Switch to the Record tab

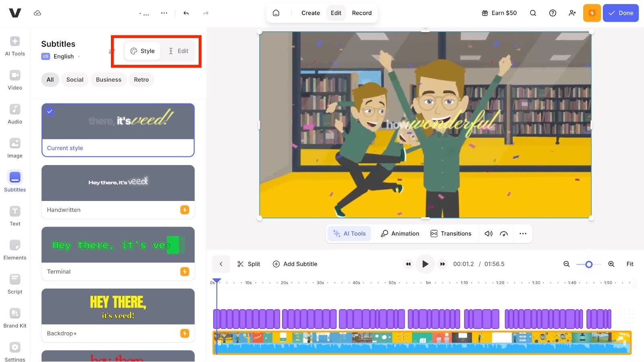point(361,13)
